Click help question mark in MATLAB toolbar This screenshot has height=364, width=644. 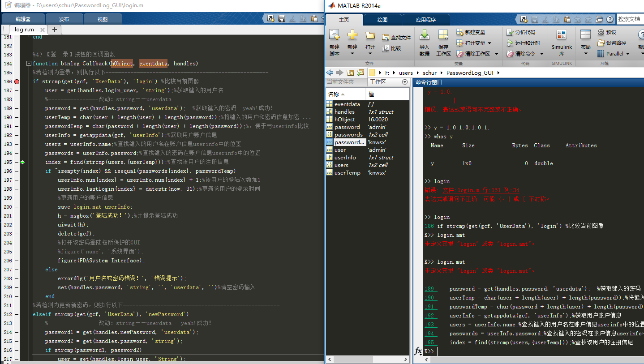pos(610,19)
